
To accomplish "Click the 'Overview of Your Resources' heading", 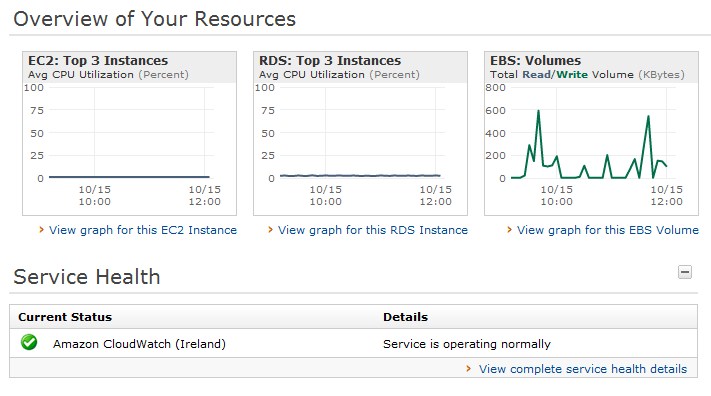I will tap(155, 19).
